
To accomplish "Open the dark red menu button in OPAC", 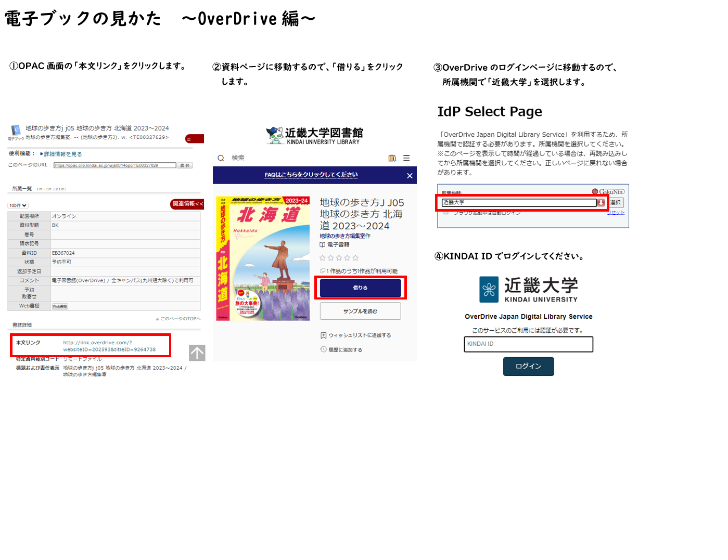I will click(x=194, y=139).
